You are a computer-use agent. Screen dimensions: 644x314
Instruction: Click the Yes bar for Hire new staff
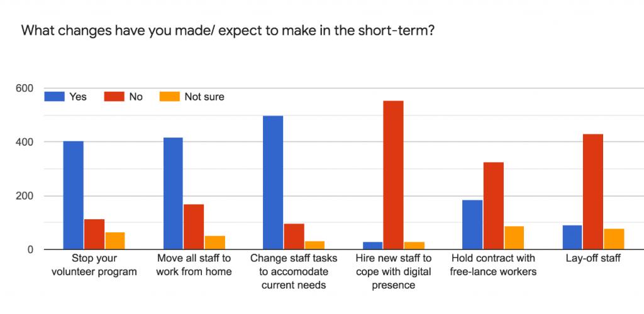(372, 246)
